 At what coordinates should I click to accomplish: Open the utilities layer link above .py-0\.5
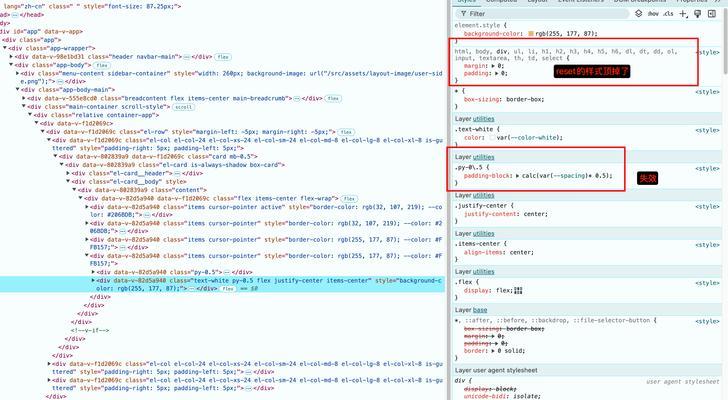[x=483, y=157]
